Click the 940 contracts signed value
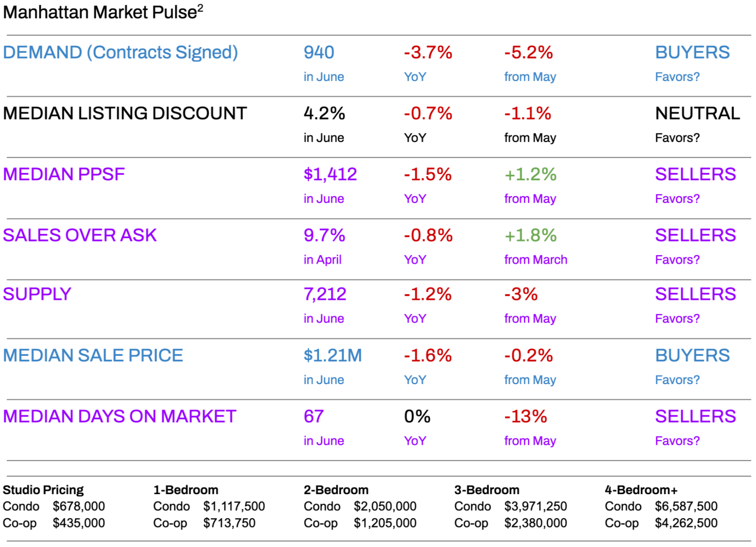This screenshot has height=547, width=756. 319,52
